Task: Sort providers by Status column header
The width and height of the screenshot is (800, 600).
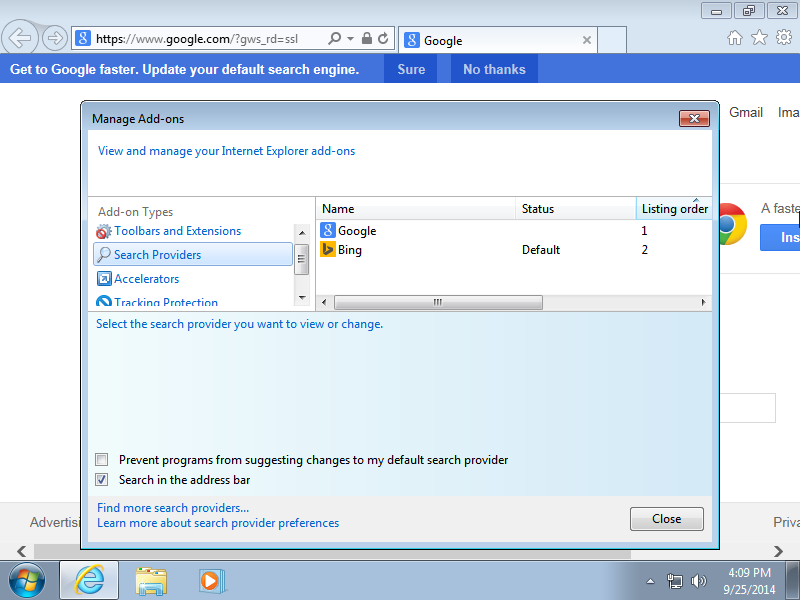Action: point(576,209)
